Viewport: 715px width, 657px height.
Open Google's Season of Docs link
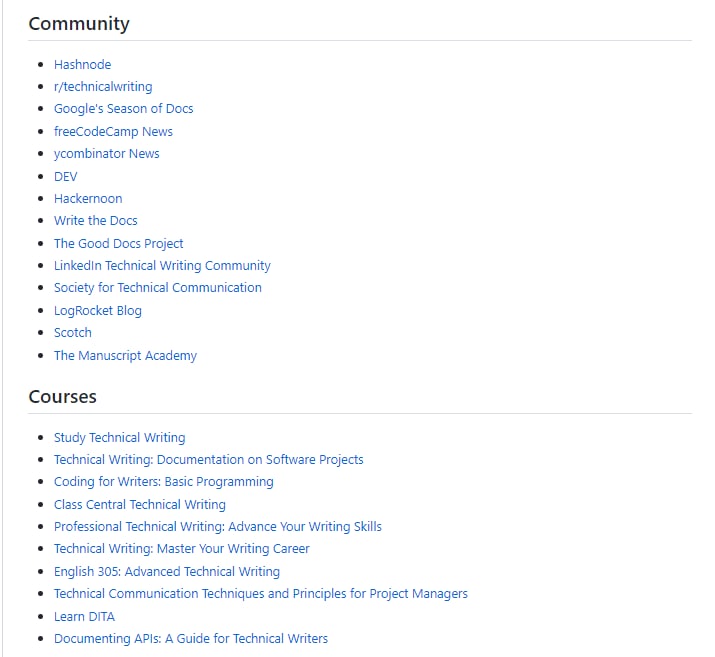pos(123,109)
